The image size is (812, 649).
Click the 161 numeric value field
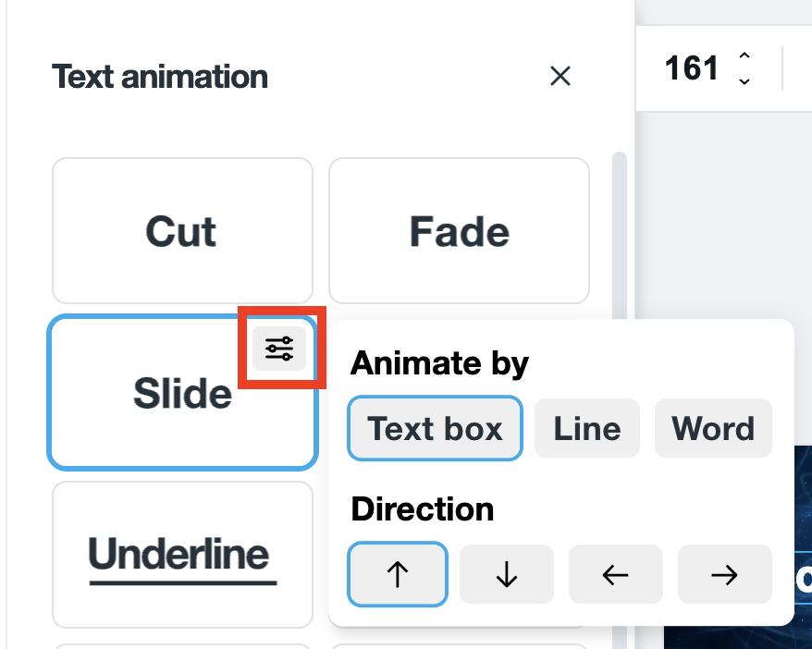[x=692, y=68]
